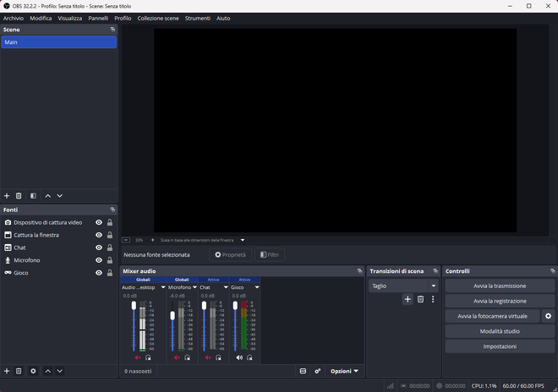Open the Strumenti menu
The image size is (558, 392).
tap(198, 18)
